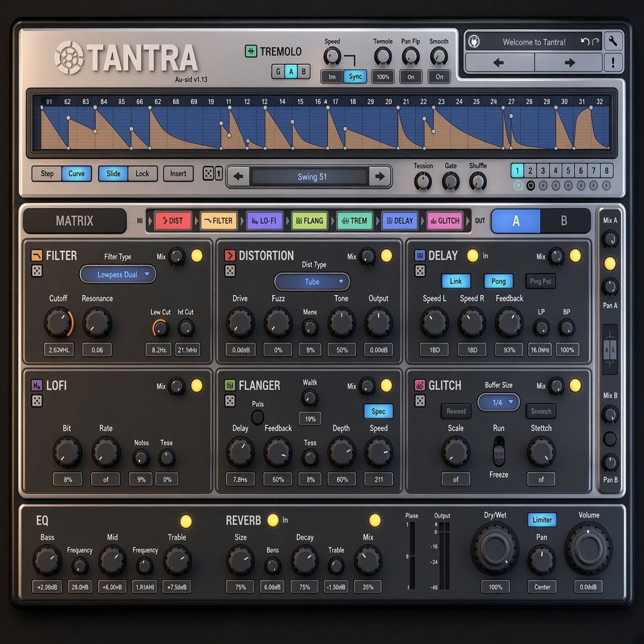
Task: Click the Tantra logo emblem
Action: [x=69, y=57]
